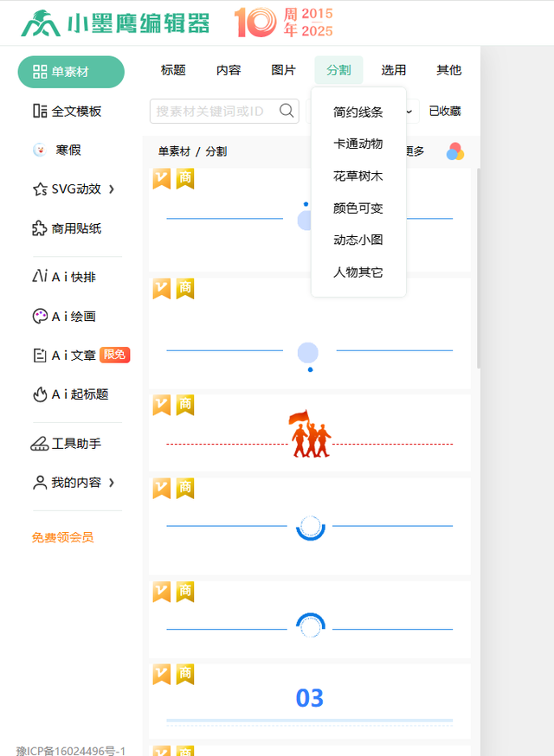Open A i 快排 tool

point(74,277)
